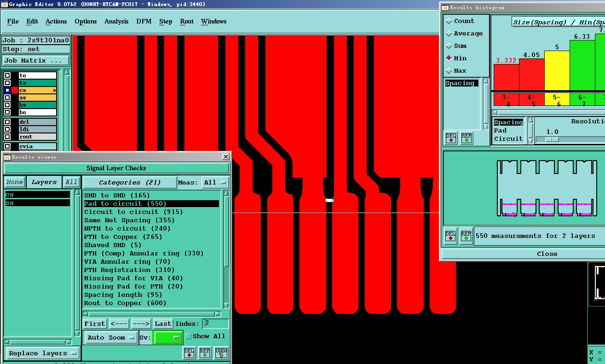Open the File menu
Screen dimensions: 605x364
point(13,21)
